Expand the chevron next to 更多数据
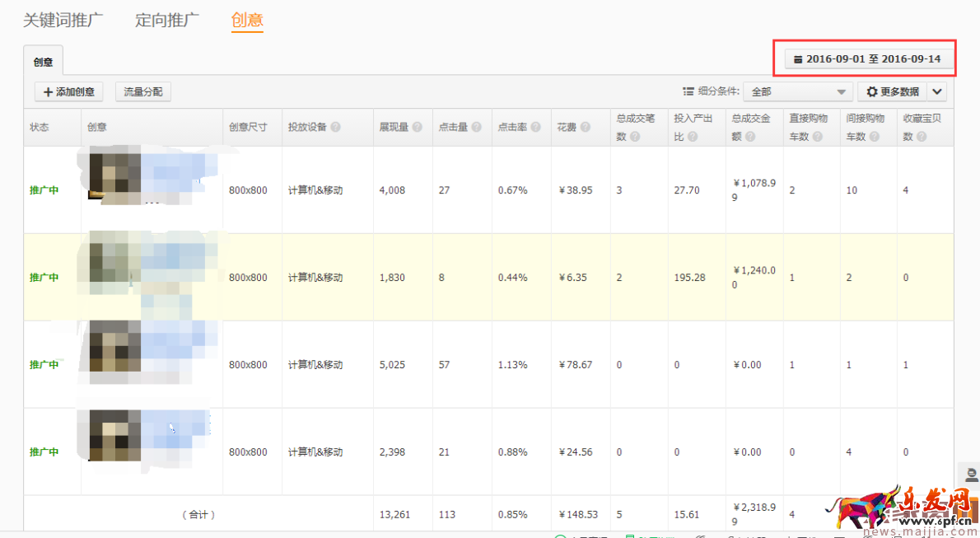Screen dimensions: 980x538 point(937,91)
